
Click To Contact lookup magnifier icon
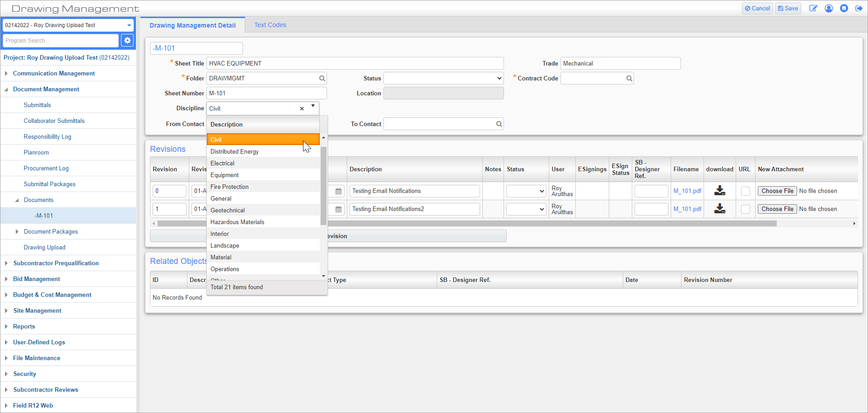click(499, 124)
